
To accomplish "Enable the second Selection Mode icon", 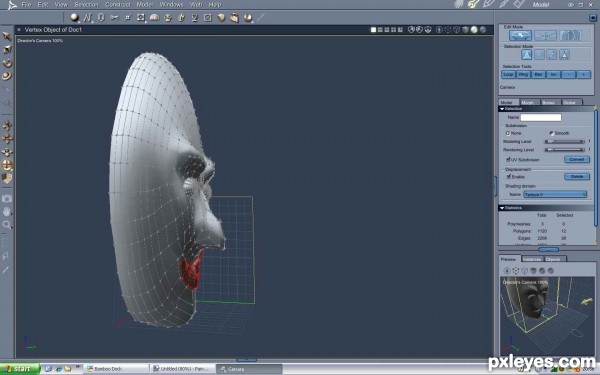I will pyautogui.click(x=540, y=55).
